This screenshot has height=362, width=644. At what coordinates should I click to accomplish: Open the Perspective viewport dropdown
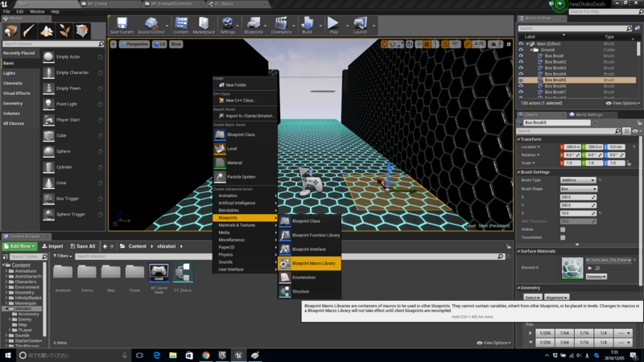pyautogui.click(x=134, y=44)
